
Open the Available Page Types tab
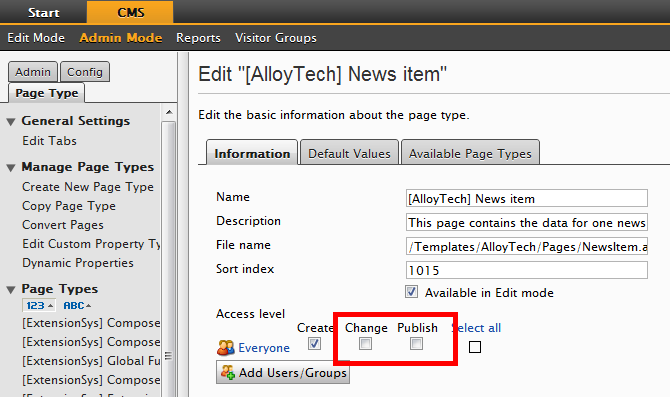click(470, 153)
